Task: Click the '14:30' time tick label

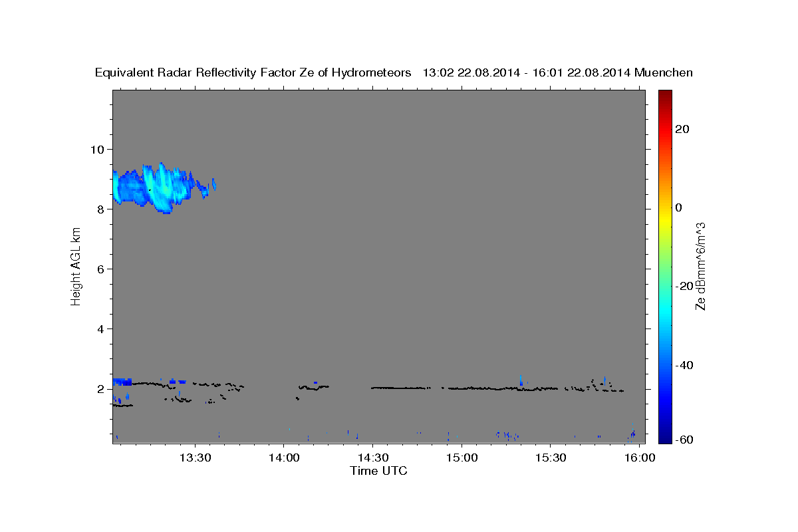Action: pos(373,458)
